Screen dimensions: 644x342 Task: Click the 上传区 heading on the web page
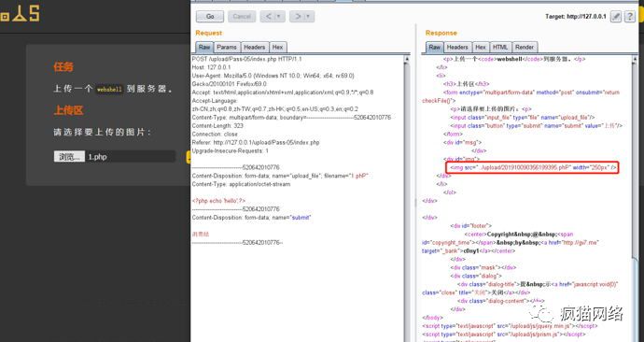pyautogui.click(x=68, y=110)
